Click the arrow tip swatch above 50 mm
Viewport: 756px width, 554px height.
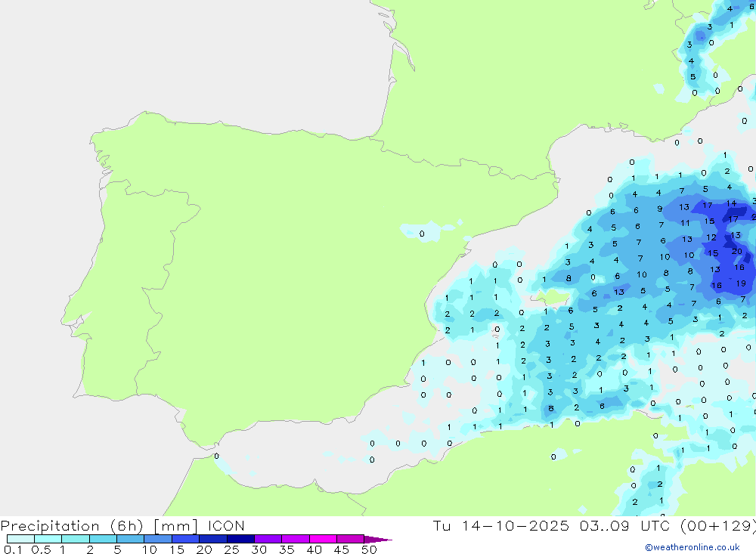click(x=377, y=540)
